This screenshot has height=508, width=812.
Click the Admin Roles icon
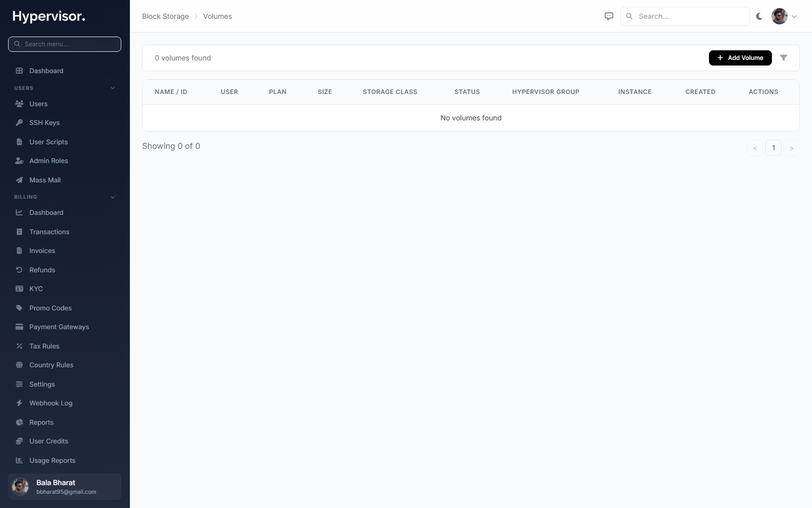point(19,161)
